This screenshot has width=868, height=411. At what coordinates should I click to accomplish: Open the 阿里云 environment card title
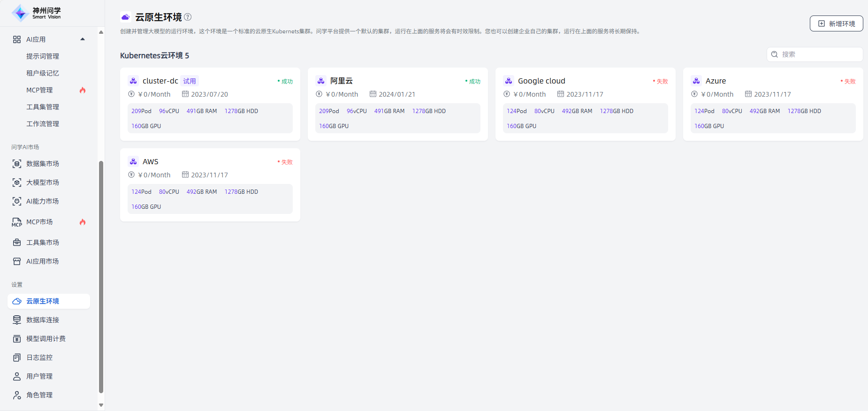(x=342, y=81)
